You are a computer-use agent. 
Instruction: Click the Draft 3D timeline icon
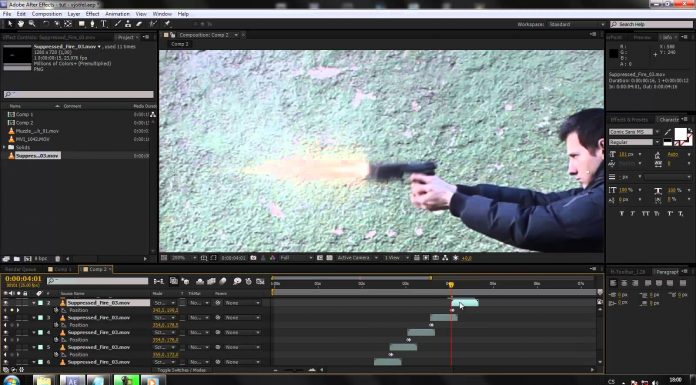click(185, 281)
